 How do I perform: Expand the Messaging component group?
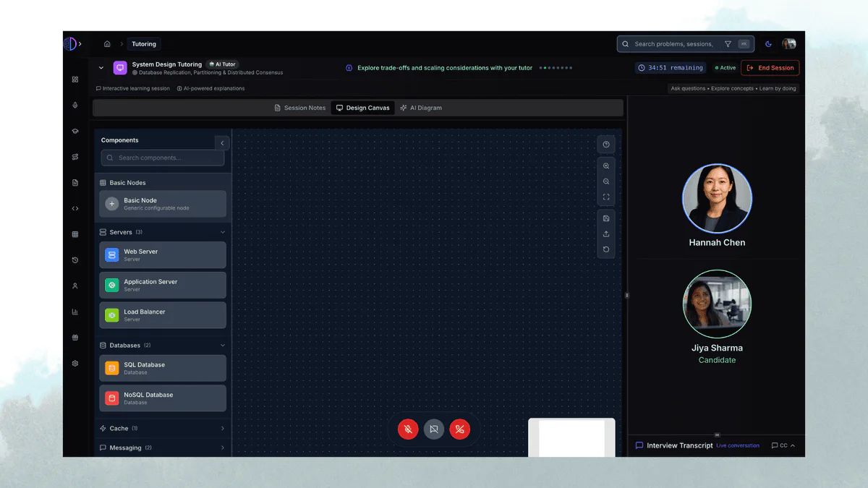[x=222, y=448]
